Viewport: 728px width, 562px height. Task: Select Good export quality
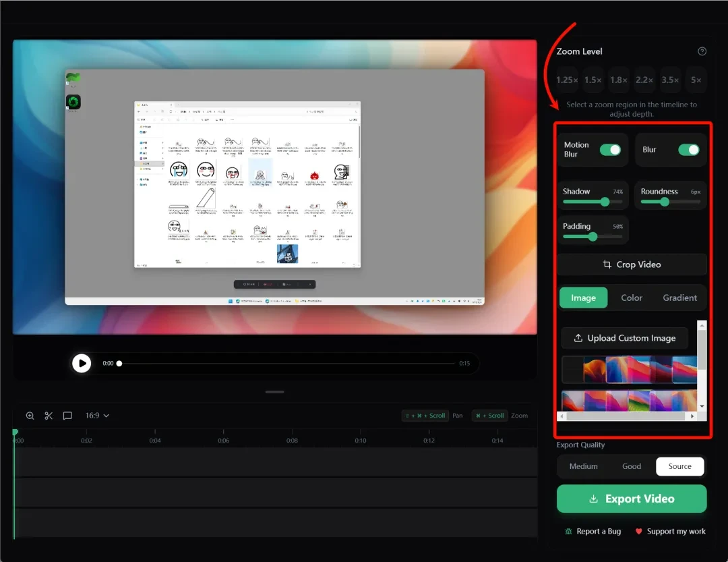pyautogui.click(x=632, y=466)
